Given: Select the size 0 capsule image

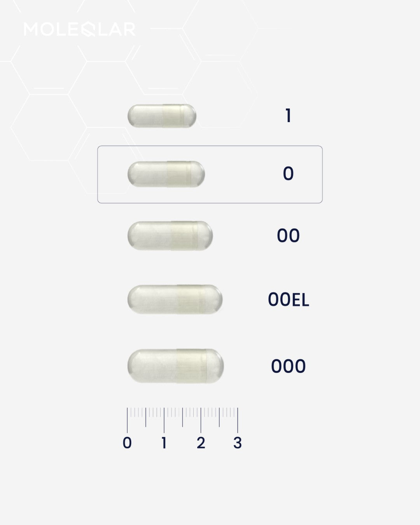Looking at the screenshot, I should (x=166, y=174).
